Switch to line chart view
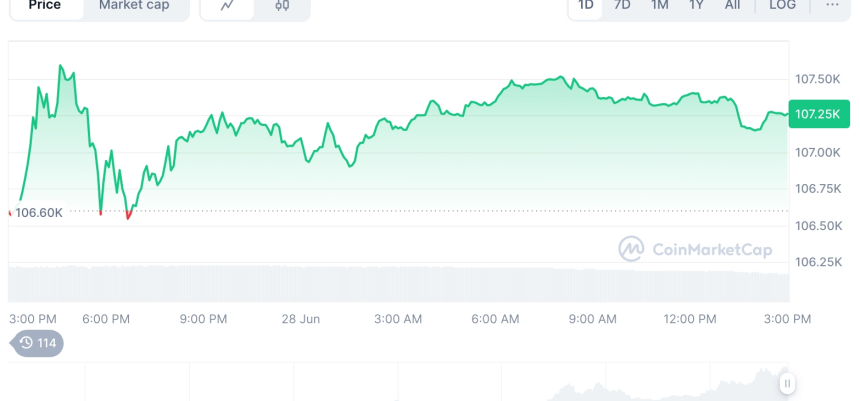This screenshot has width=860, height=401. [x=228, y=5]
